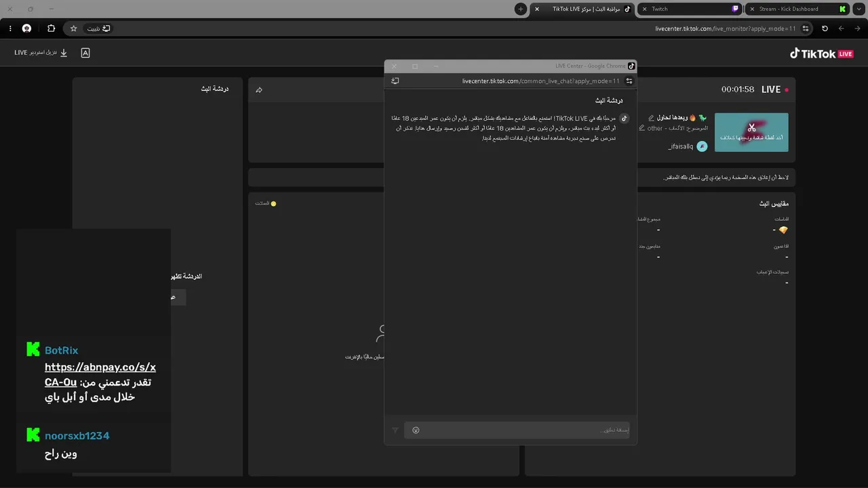Click the 00:01:58 live timer

point(738,89)
